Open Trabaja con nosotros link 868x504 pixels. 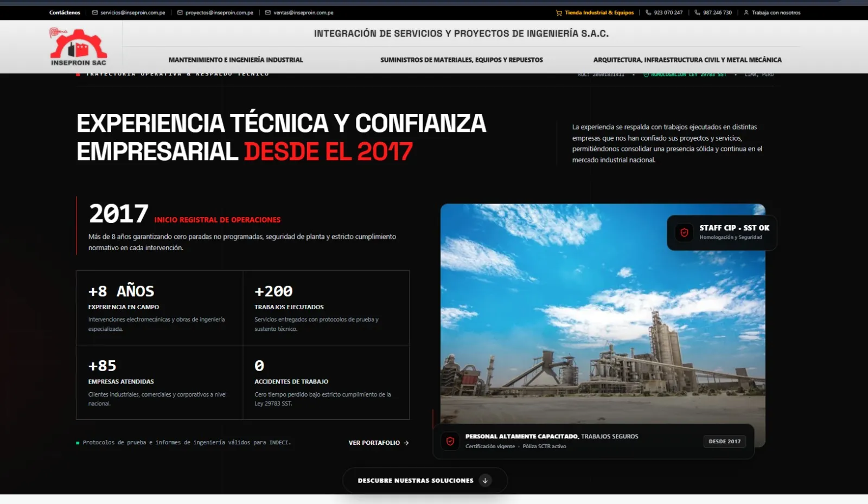(776, 12)
